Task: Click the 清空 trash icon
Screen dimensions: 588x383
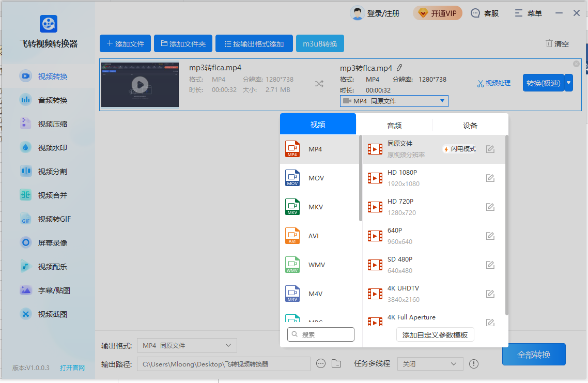Action: pos(549,44)
